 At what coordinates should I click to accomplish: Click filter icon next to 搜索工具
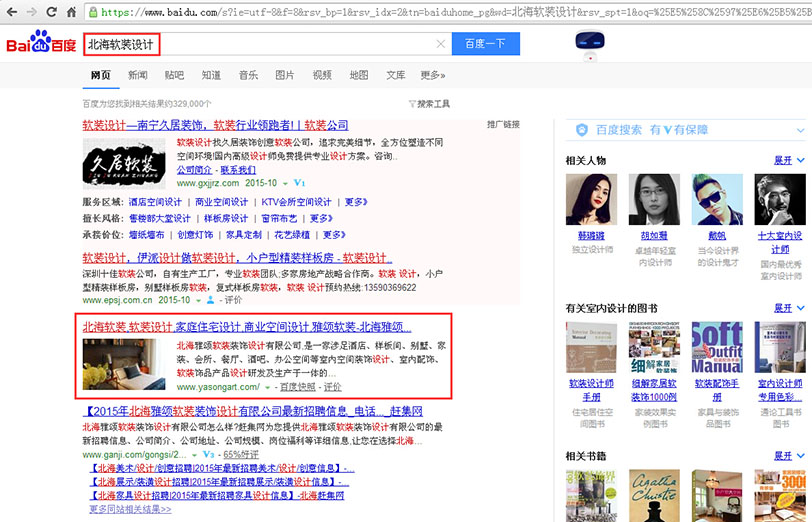point(412,104)
